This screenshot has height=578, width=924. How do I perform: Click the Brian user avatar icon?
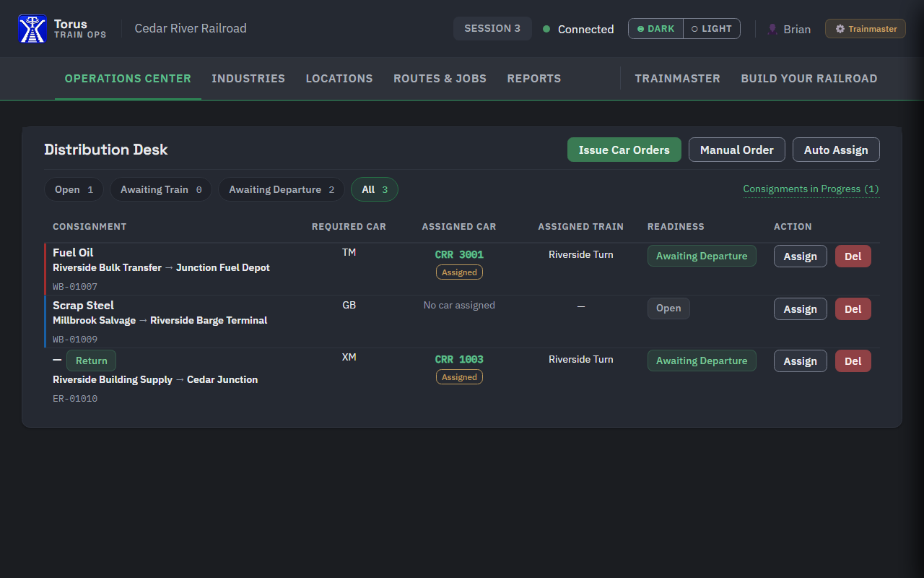tap(772, 29)
